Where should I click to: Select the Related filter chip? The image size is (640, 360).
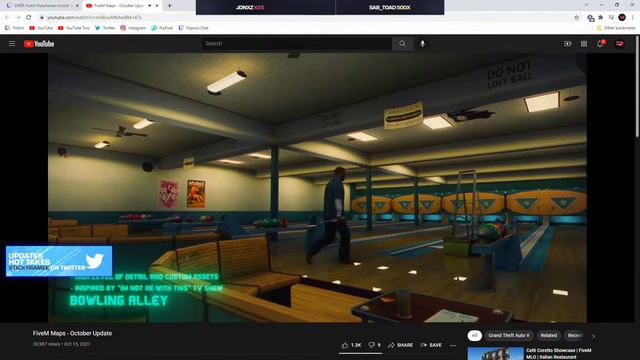(549, 336)
